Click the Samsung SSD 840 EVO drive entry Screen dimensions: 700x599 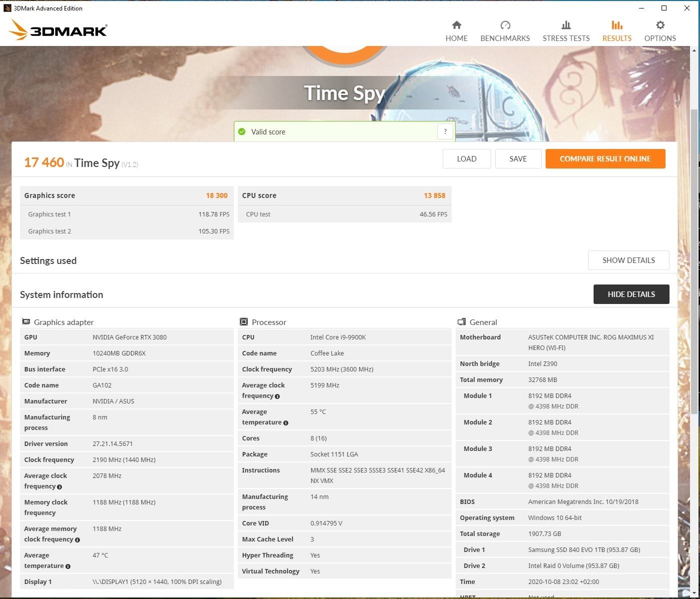tap(584, 549)
